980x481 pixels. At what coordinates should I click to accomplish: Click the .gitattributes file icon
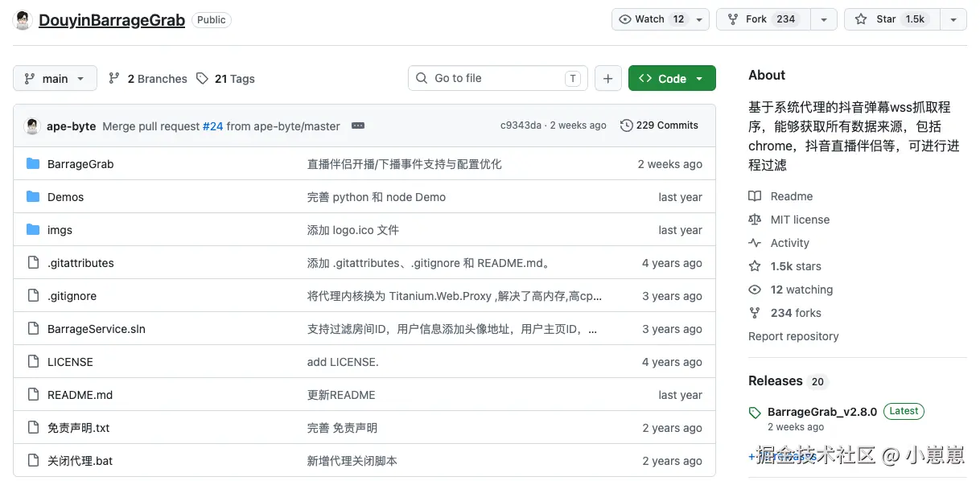pos(33,262)
